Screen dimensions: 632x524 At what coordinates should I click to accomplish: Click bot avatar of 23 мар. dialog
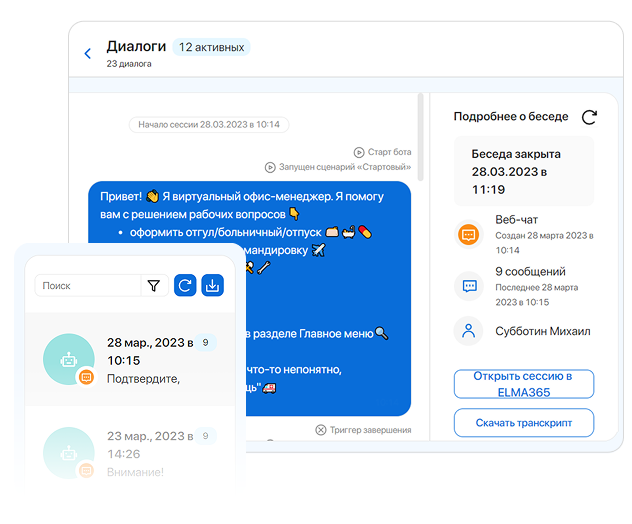click(69, 453)
